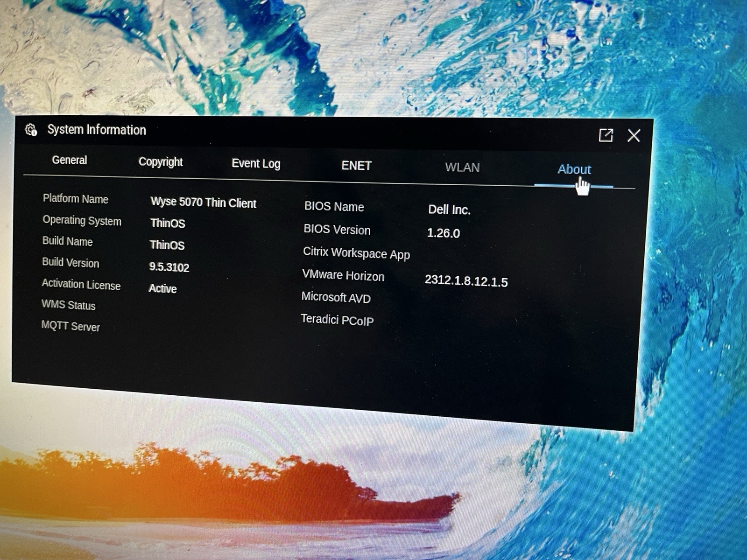Click the WMS Status label
Viewport: 747px width, 560px height.
[x=69, y=305]
